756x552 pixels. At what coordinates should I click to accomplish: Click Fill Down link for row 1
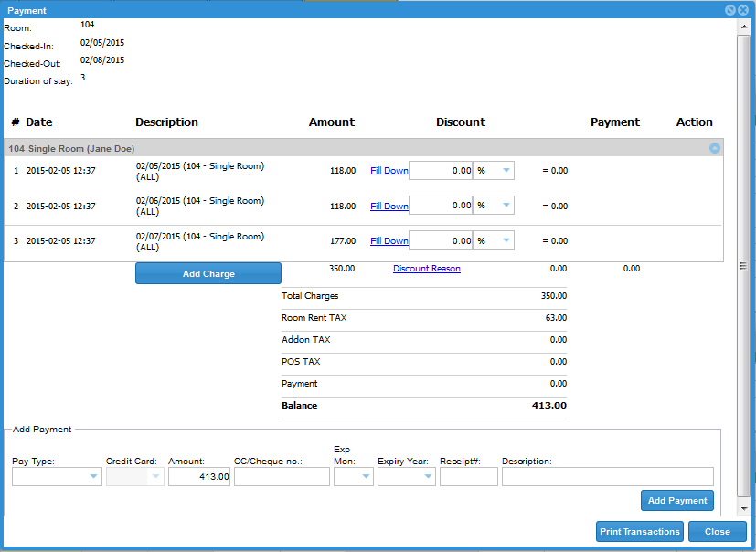(389, 171)
